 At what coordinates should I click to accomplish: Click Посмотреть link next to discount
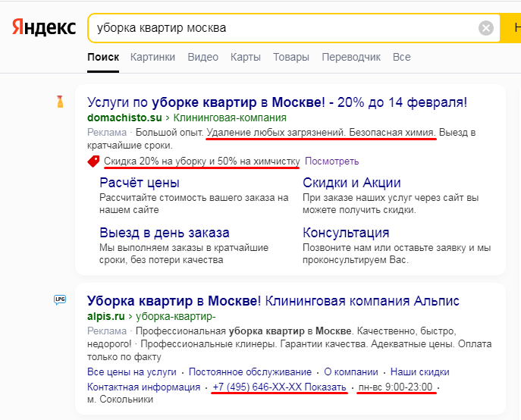(331, 161)
